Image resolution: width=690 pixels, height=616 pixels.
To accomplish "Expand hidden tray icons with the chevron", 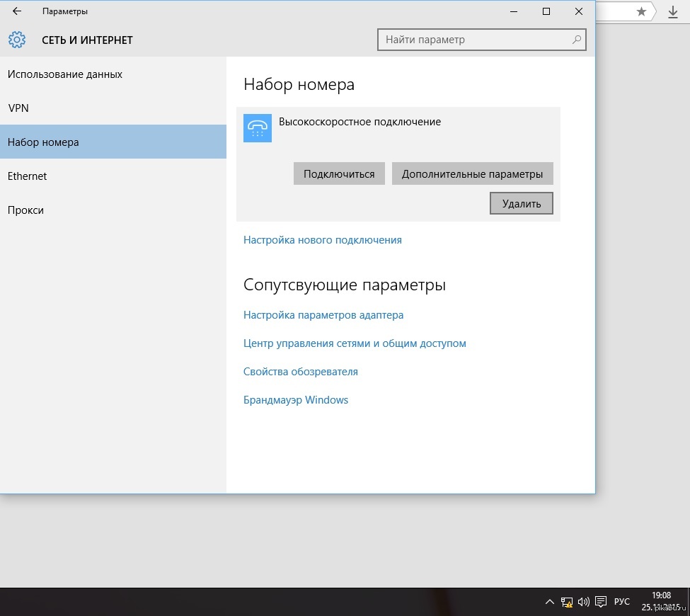I will (x=550, y=602).
